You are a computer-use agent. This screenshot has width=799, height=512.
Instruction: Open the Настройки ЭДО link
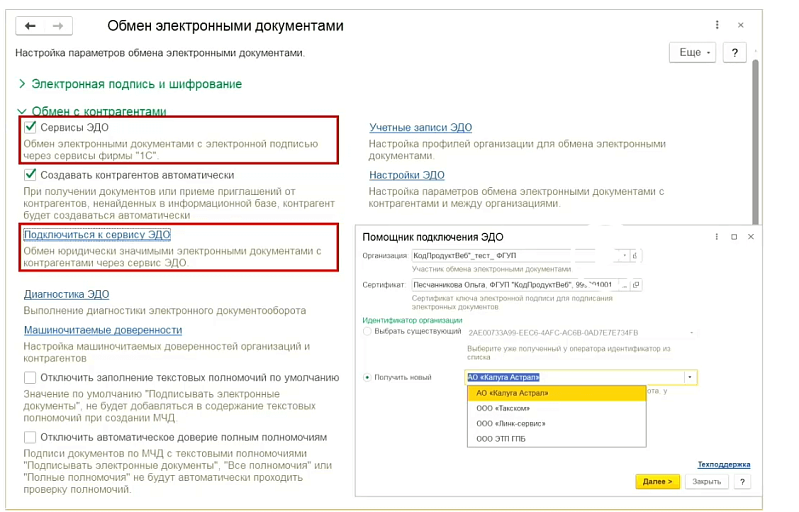pyautogui.click(x=407, y=175)
